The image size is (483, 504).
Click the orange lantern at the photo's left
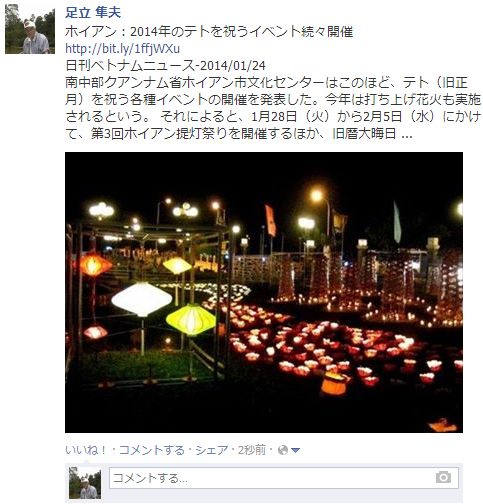tap(94, 265)
